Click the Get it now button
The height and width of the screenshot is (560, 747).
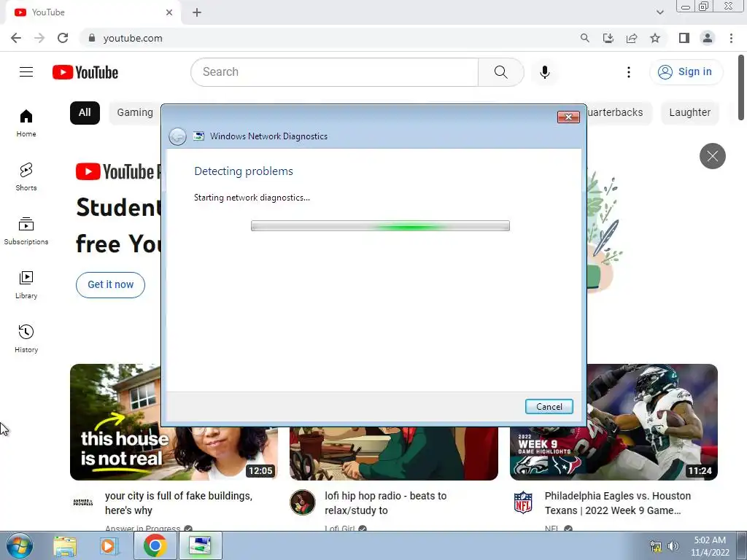click(111, 285)
